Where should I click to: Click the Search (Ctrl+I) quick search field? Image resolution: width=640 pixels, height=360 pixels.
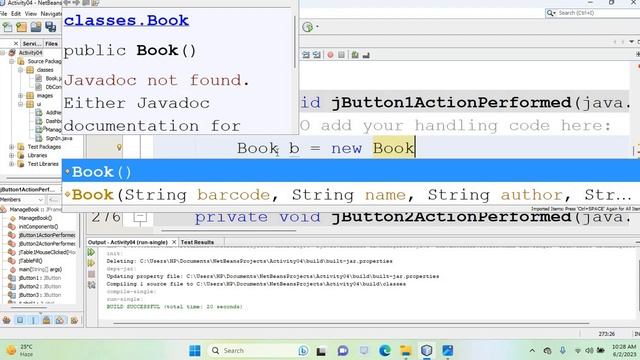pyautogui.click(x=593, y=13)
